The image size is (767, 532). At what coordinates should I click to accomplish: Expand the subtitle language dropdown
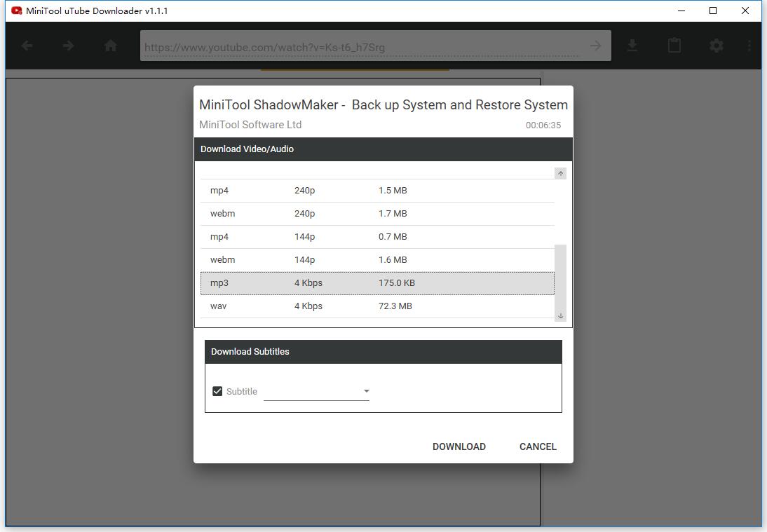click(366, 391)
